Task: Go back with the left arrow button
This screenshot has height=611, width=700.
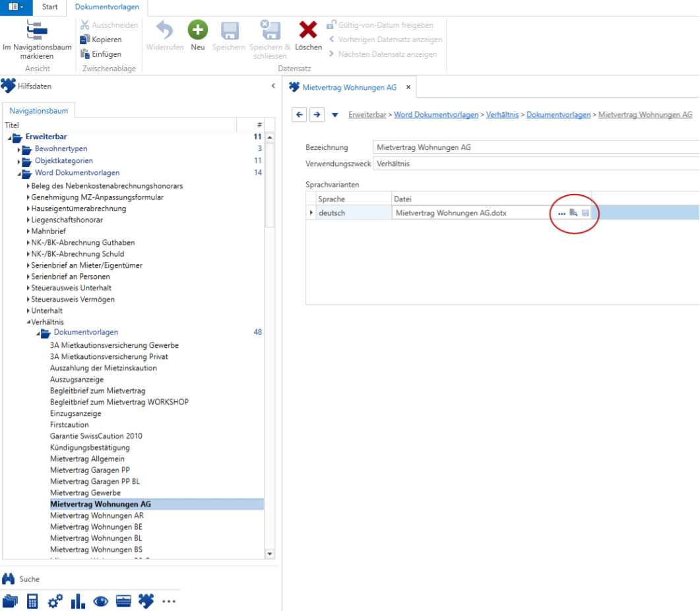Action: [300, 114]
